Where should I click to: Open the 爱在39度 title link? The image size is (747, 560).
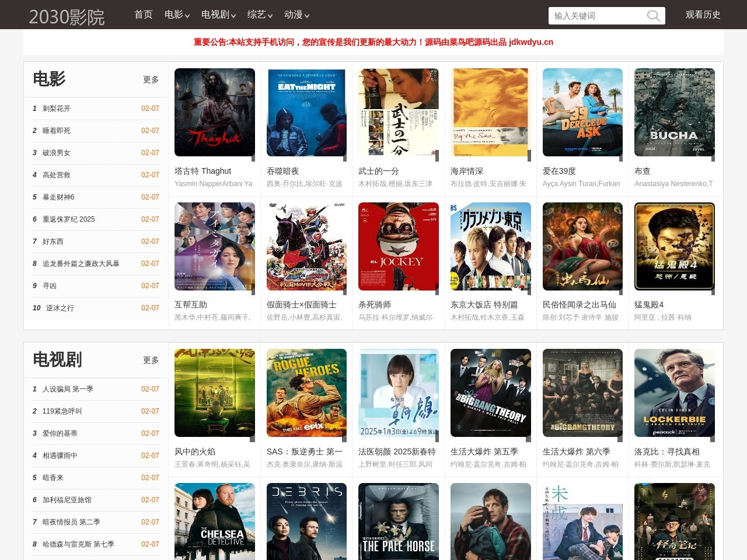click(559, 171)
